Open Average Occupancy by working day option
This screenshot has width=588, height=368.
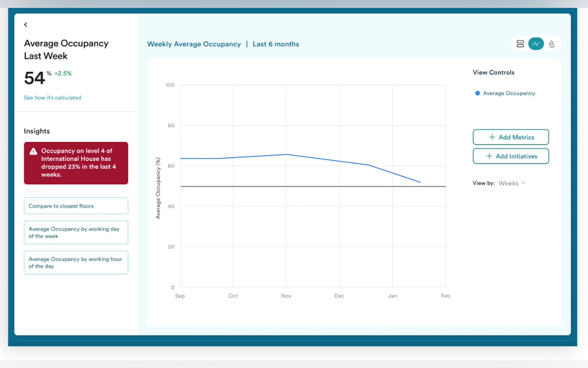pyautogui.click(x=76, y=232)
